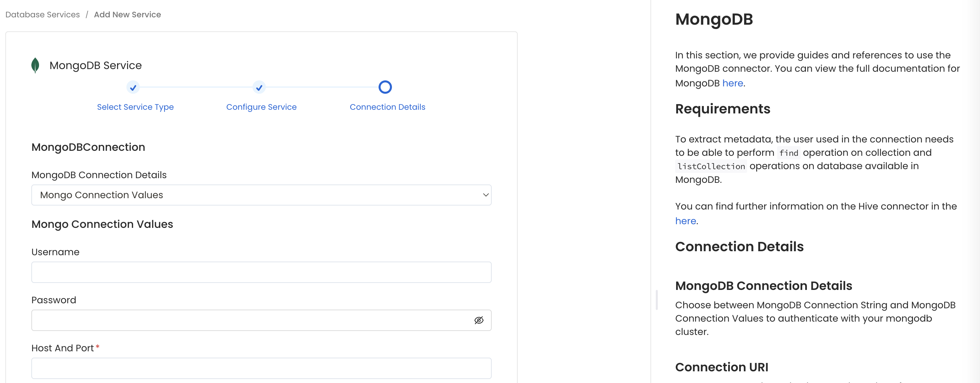Navigate using the Database Services breadcrumb
The width and height of the screenshot is (980, 383).
(x=42, y=14)
